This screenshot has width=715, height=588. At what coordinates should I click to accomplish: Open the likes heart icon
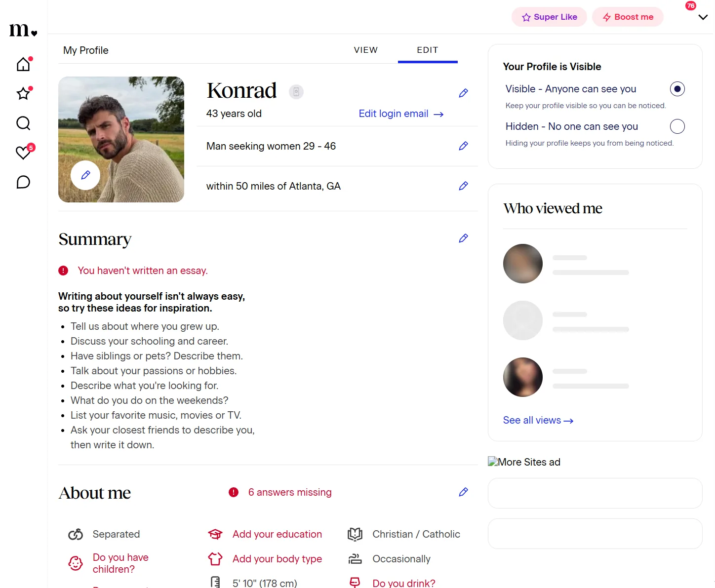pos(23,153)
